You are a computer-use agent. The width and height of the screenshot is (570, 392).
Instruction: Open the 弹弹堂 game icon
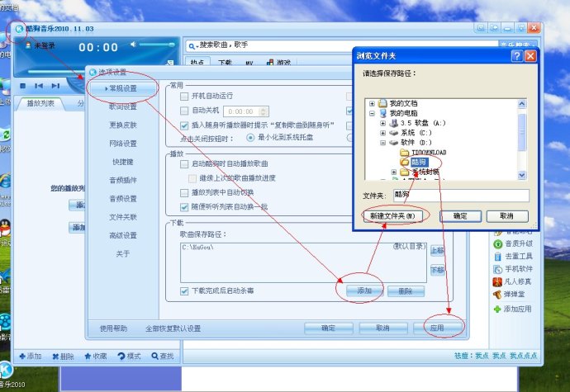(497, 295)
